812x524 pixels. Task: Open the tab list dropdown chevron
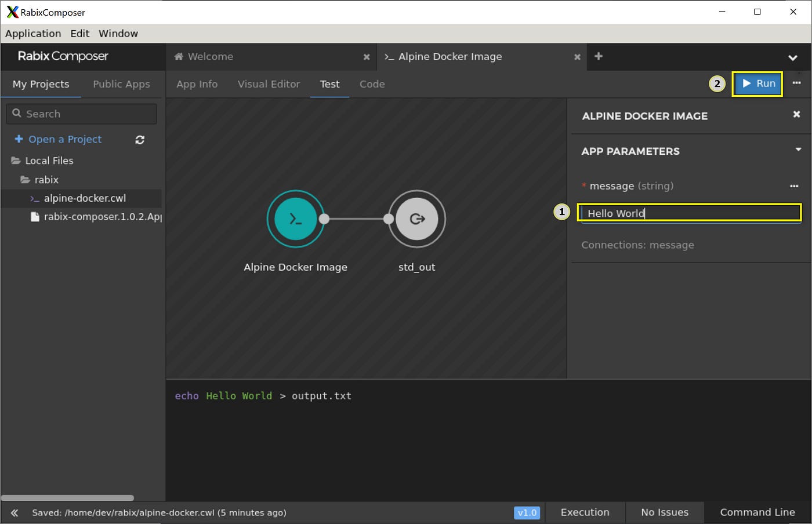792,58
